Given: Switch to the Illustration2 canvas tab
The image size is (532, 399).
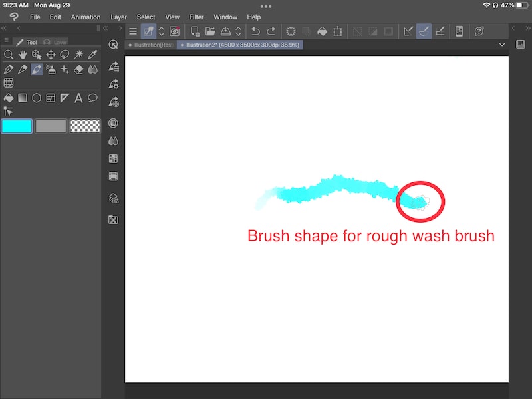Looking at the screenshot, I should 239,45.
